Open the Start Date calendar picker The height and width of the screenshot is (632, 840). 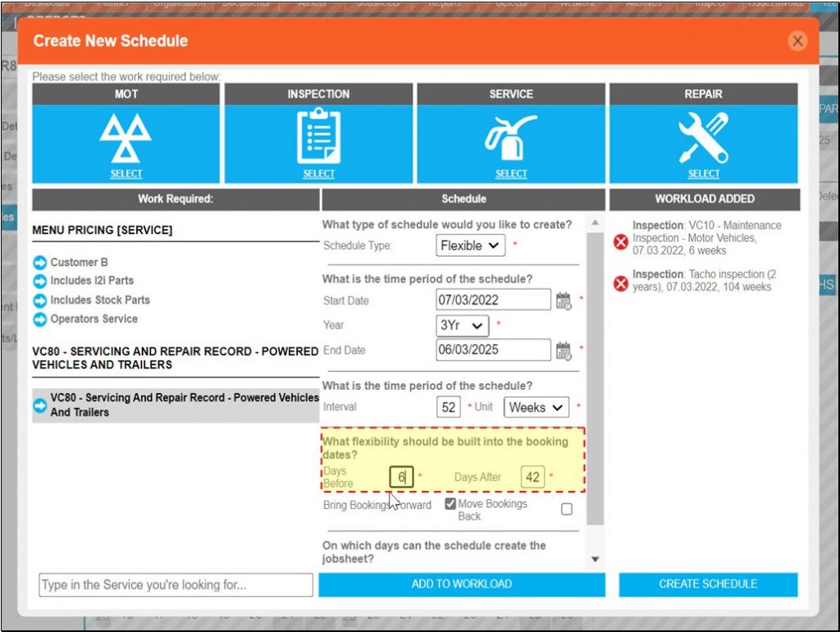(x=564, y=299)
